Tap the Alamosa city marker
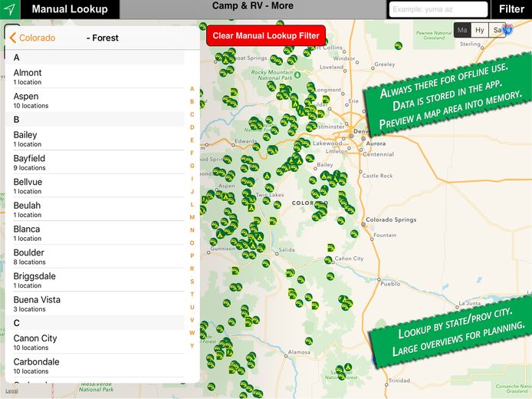 (x=286, y=356)
